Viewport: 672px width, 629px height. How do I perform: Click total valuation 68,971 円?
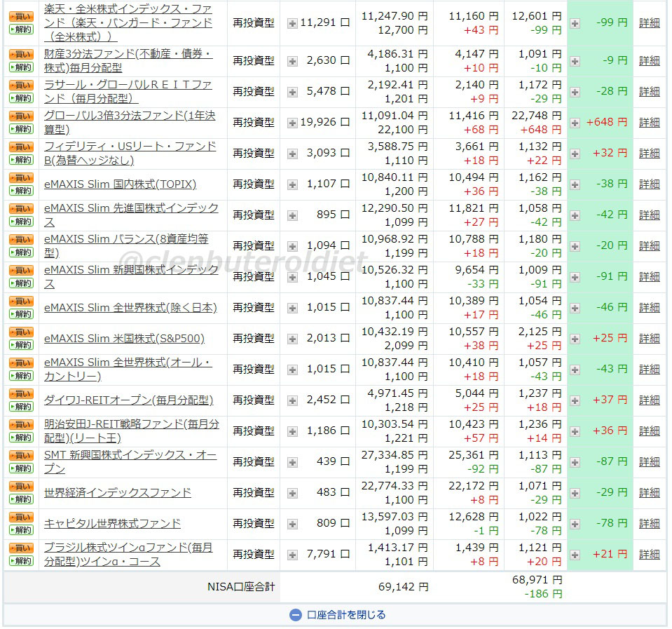537,580
